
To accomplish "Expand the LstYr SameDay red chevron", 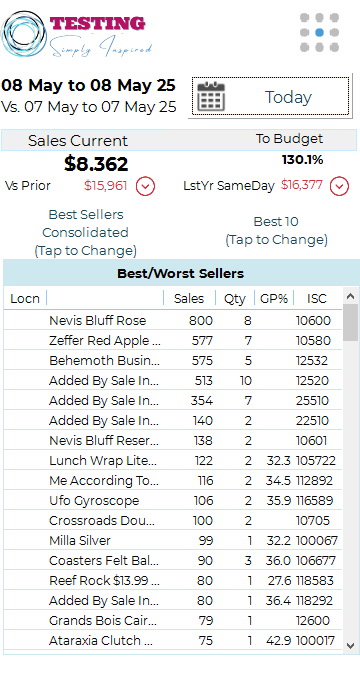I will [339, 186].
